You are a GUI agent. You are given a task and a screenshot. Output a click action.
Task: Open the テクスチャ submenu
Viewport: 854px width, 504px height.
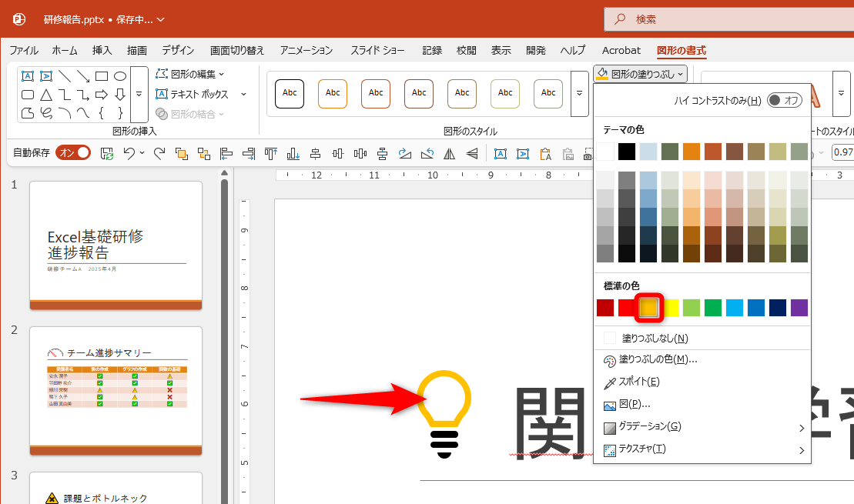pyautogui.click(x=702, y=449)
